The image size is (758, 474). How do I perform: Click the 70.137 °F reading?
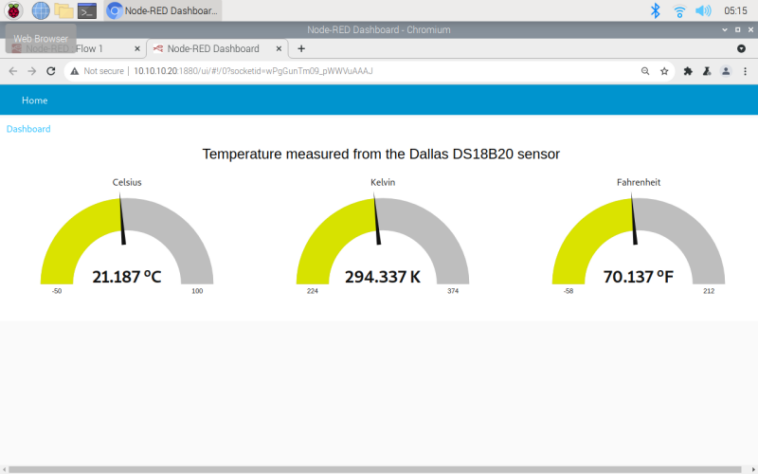click(638, 277)
